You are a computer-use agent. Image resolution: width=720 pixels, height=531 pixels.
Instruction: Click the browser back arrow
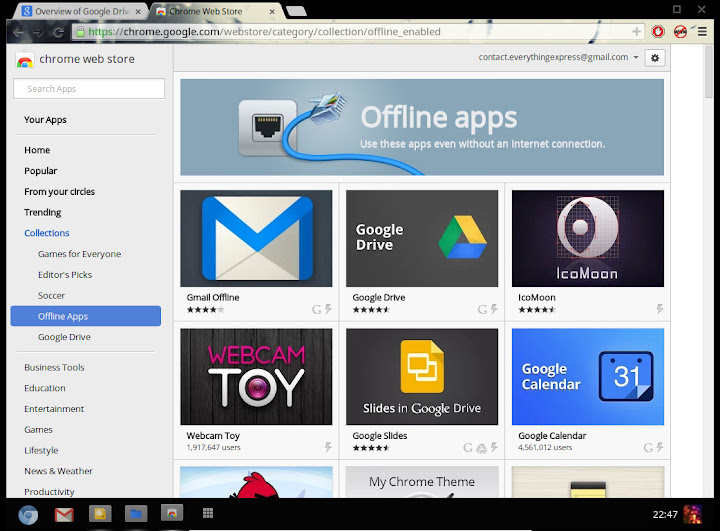18,32
